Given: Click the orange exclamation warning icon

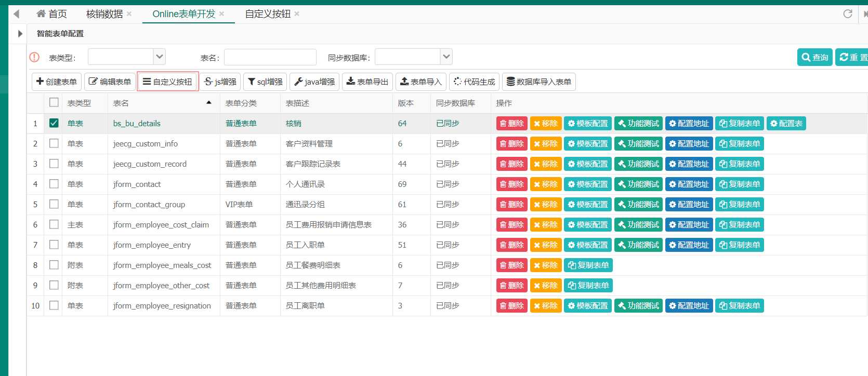Looking at the screenshot, I should click(34, 57).
